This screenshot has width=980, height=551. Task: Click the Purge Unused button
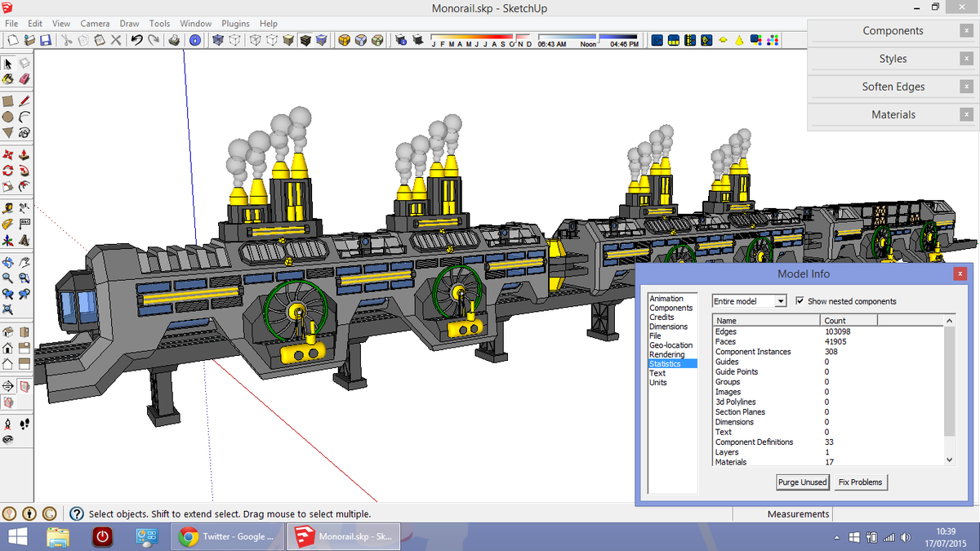click(802, 482)
